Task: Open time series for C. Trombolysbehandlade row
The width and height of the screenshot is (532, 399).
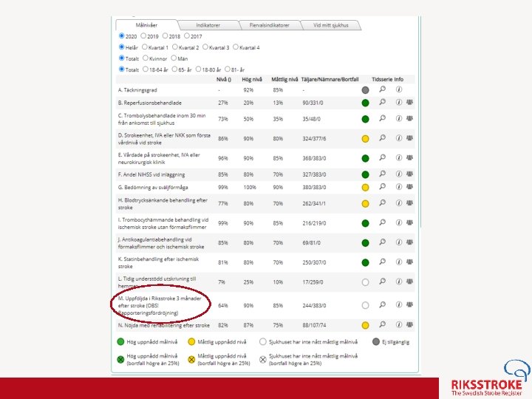Action: 383,118
